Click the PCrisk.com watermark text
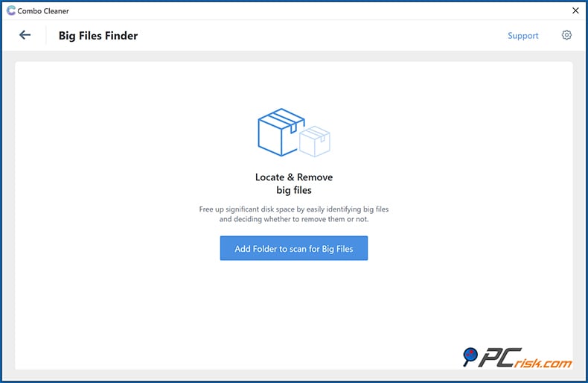Viewport: 588px width, 383px height. 525,361
